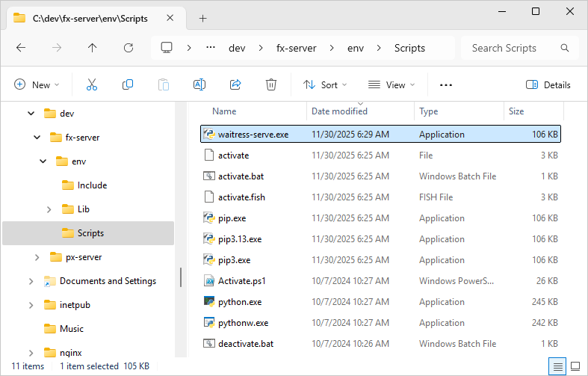Open the Sort dropdown menu
This screenshot has height=376, width=588.
(x=325, y=85)
